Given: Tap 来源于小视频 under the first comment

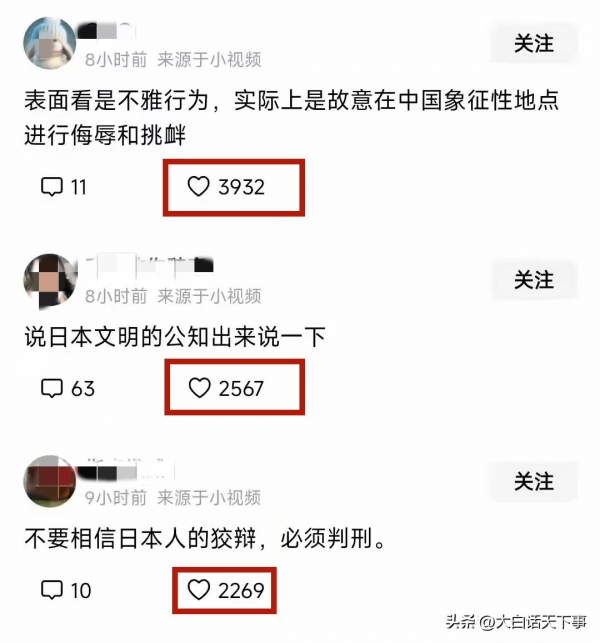Looking at the screenshot, I should [x=209, y=60].
